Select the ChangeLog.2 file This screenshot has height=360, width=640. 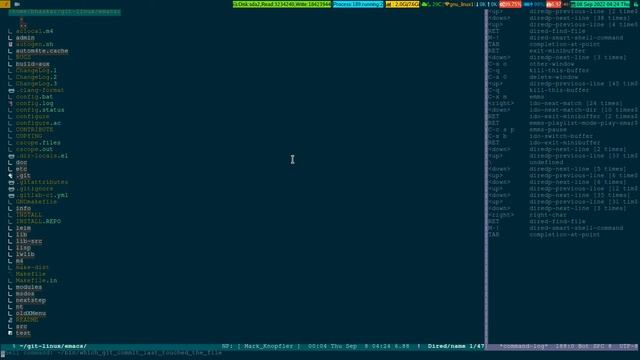tap(36, 77)
